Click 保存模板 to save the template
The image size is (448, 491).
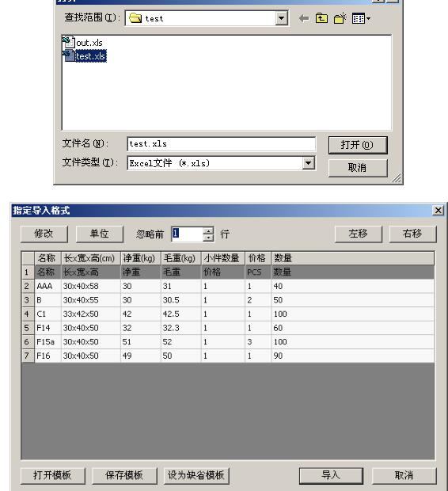pos(124,475)
